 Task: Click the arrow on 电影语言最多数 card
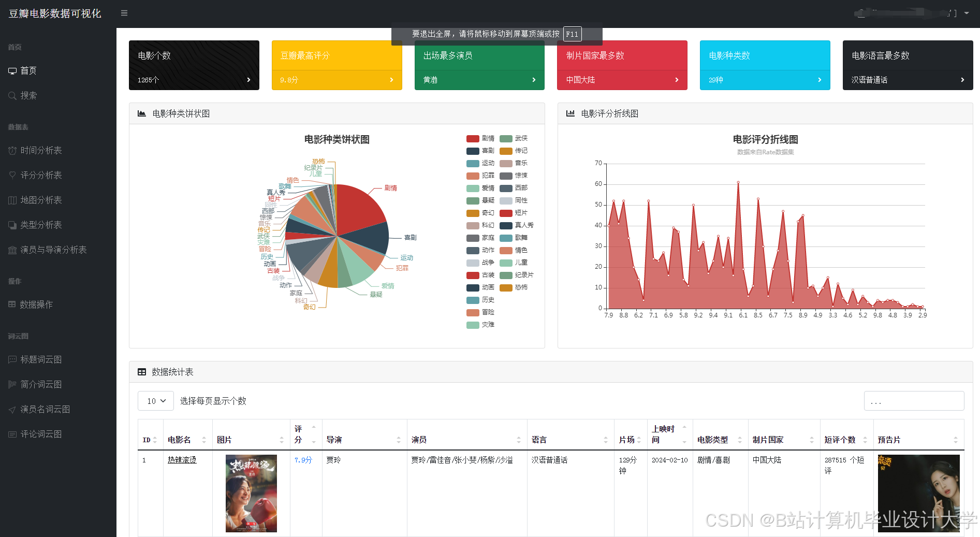tap(962, 80)
